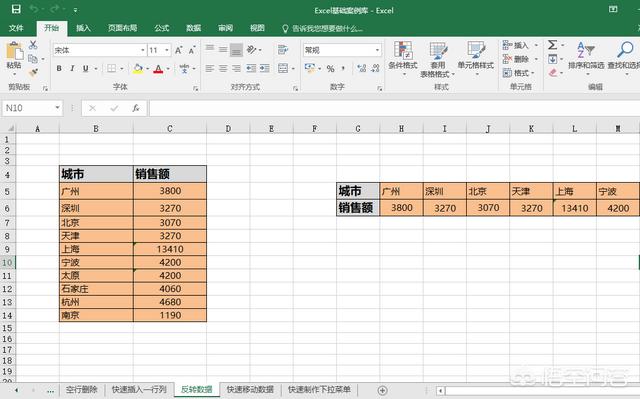Image resolution: width=640 pixels, height=399 pixels.
Task: Expand the Delete cells dropdown
Action: tap(536, 59)
